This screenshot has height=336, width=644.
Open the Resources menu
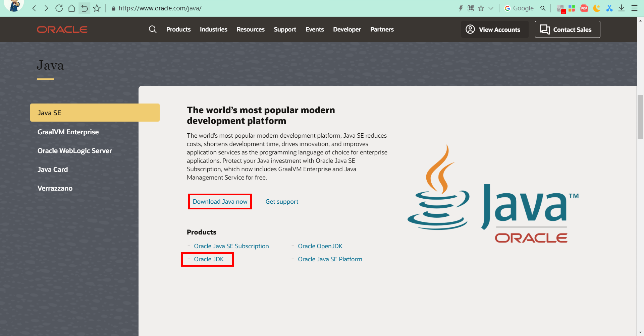[x=251, y=29]
